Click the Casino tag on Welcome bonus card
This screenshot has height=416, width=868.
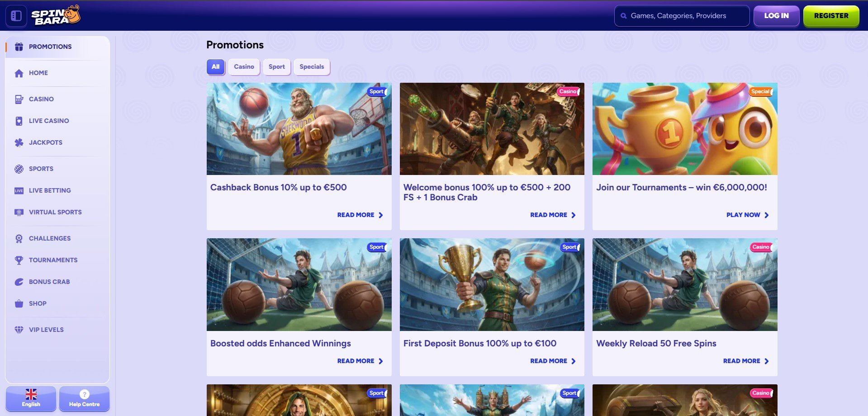point(568,91)
